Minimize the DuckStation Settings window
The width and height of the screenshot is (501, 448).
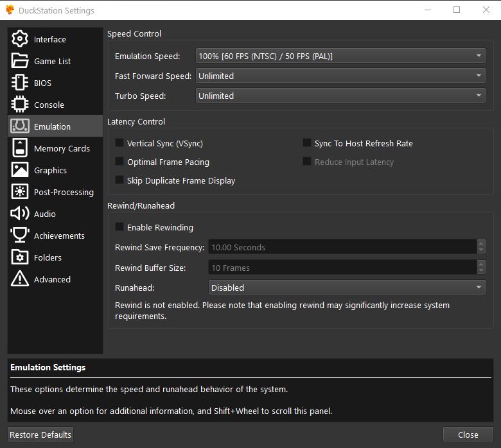point(428,10)
